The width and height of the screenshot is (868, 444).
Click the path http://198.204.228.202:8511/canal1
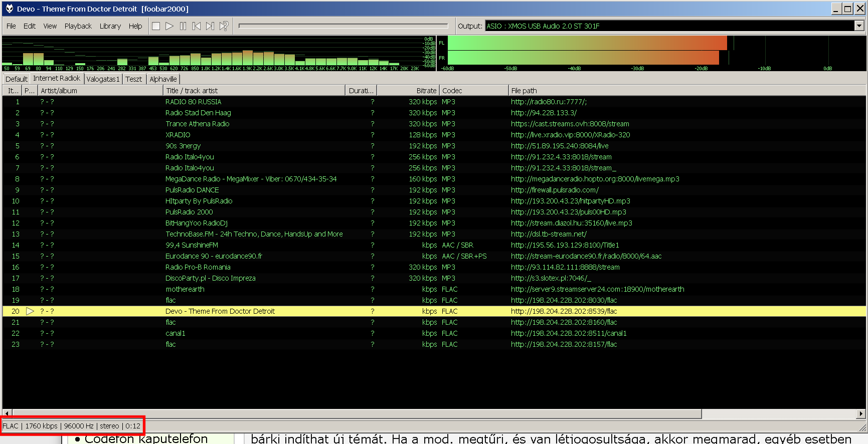(x=569, y=333)
